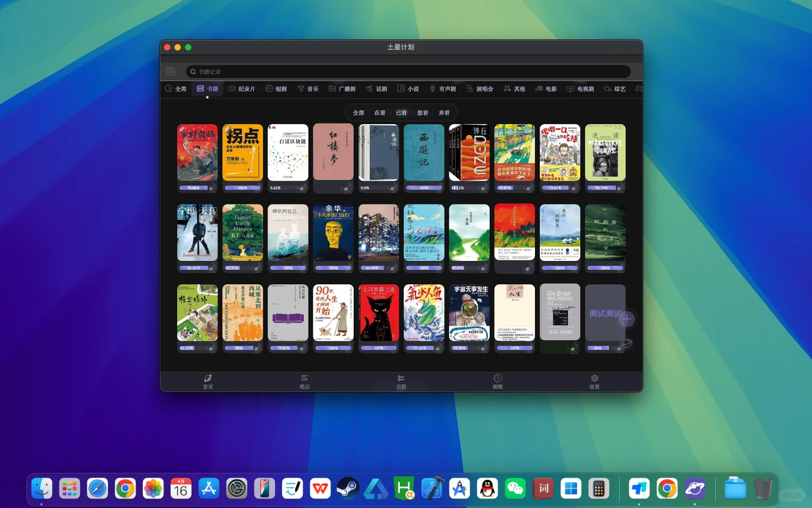Open Calendar showing 16 in the Dock
812x508 pixels.
pos(181,489)
